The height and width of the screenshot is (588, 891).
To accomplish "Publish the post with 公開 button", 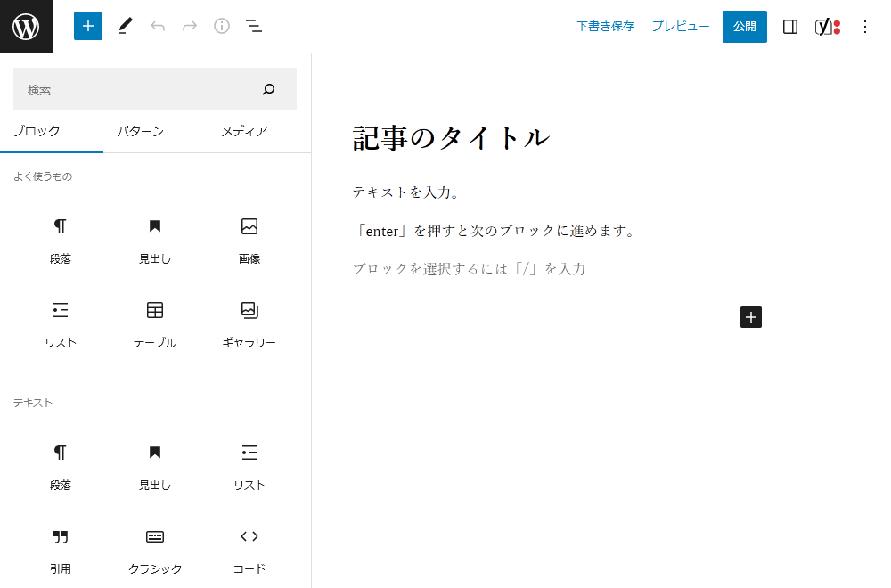I will pos(744,27).
